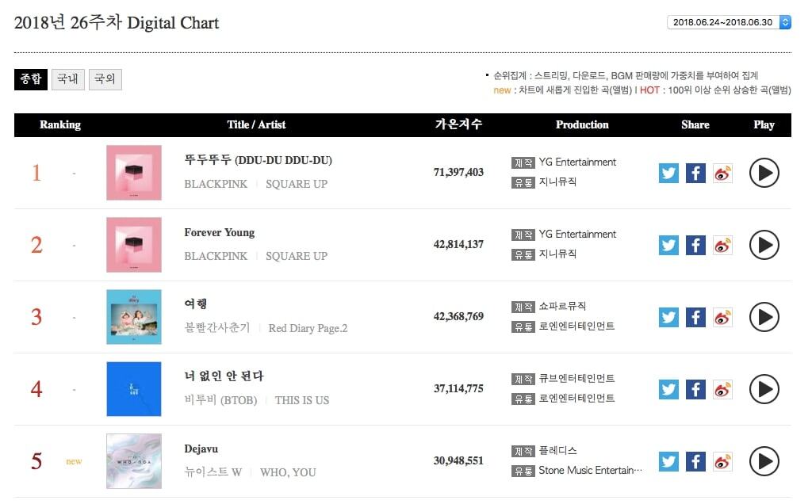Image resolution: width=812 pixels, height=504 pixels.
Task: Open the 뚜두뚜두 (DDU-DU DDU-DU) title link
Action: 258,160
